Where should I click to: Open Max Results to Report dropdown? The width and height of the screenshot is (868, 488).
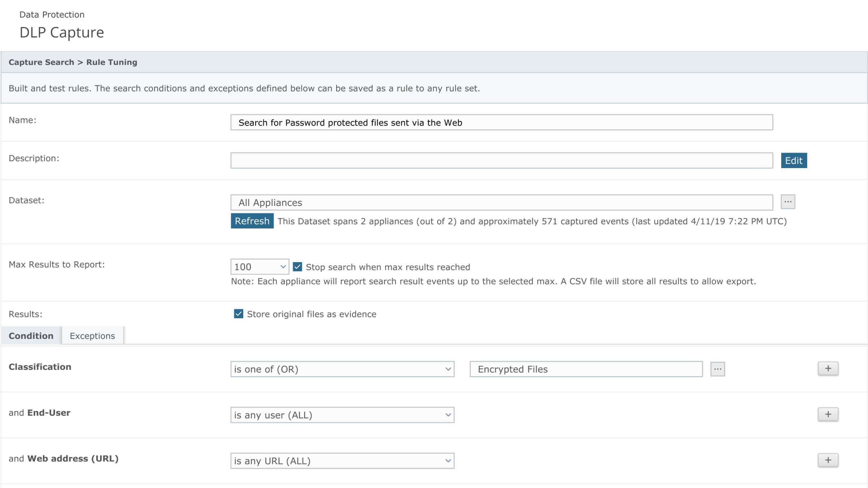[260, 267]
